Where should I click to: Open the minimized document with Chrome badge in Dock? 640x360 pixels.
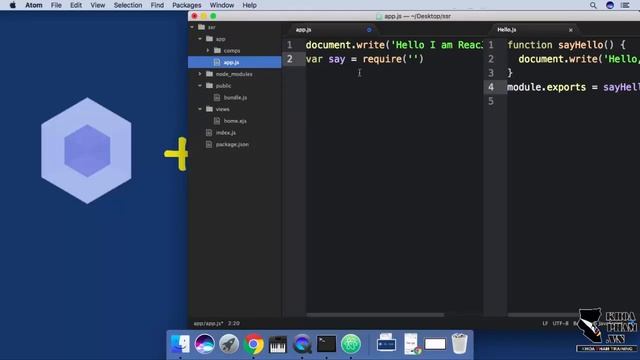pos(412,343)
